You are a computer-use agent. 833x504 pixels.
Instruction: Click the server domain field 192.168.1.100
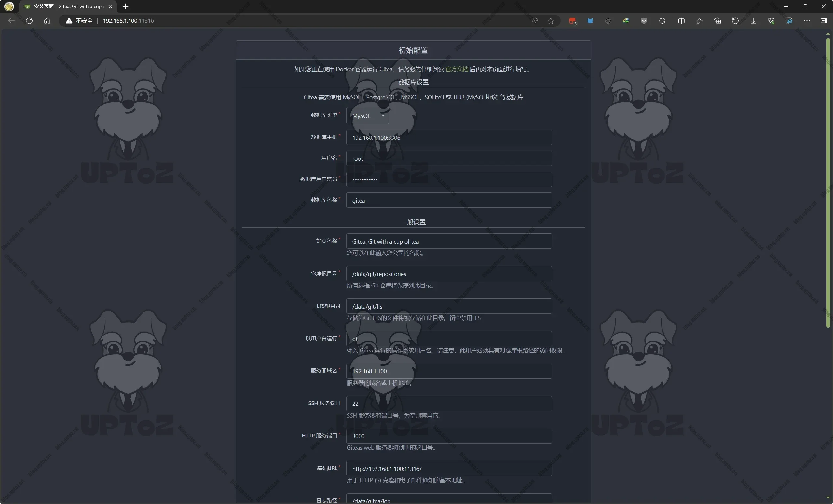[x=449, y=371]
